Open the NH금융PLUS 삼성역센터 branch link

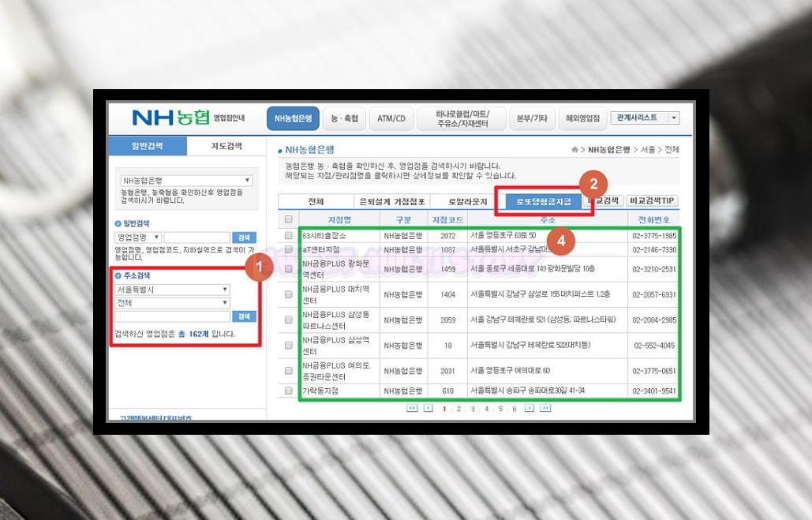pyautogui.click(x=335, y=345)
